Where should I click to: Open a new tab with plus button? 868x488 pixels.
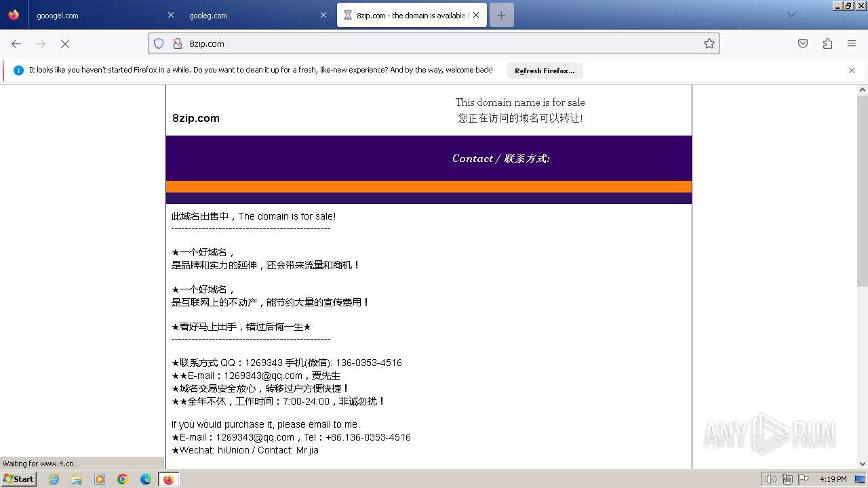pyautogui.click(x=501, y=15)
